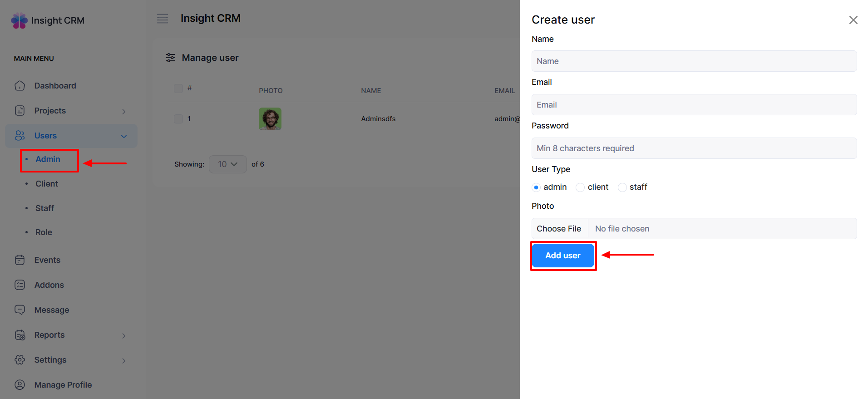Click the Choose File button

point(559,229)
